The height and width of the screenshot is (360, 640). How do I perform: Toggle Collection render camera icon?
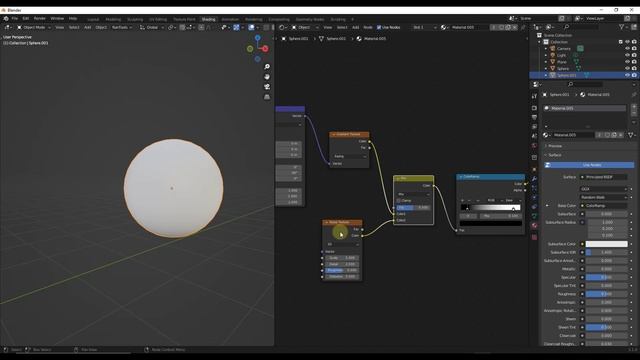[634, 42]
